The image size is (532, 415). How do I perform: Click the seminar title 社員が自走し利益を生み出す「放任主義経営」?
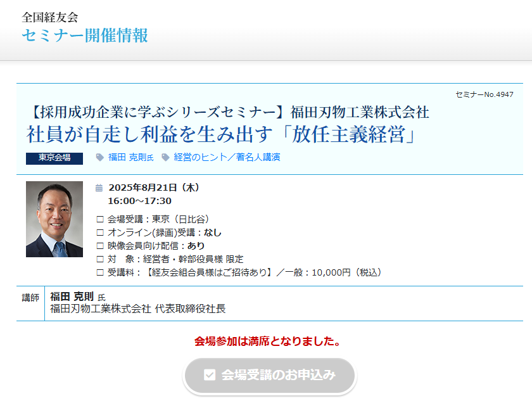[x=221, y=134]
